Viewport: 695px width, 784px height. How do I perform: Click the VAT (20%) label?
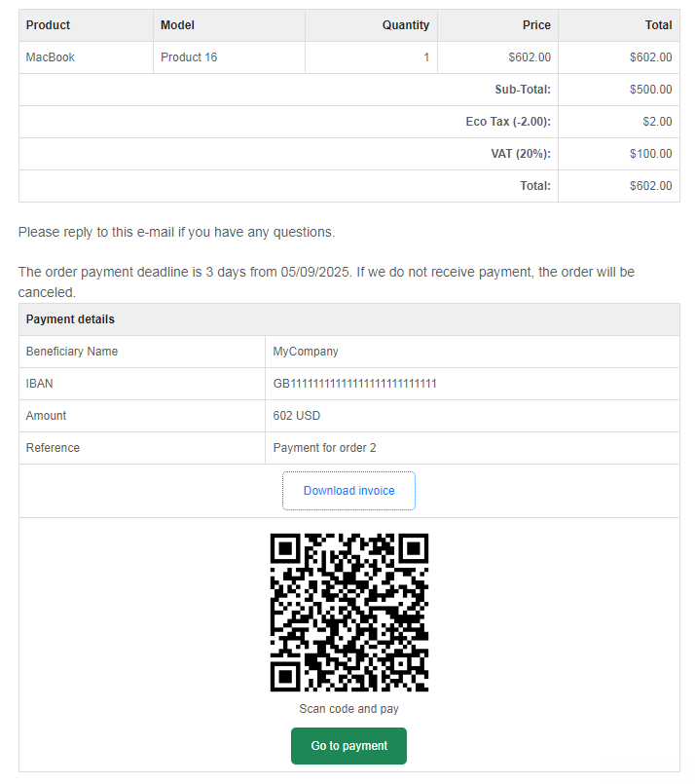pos(521,154)
